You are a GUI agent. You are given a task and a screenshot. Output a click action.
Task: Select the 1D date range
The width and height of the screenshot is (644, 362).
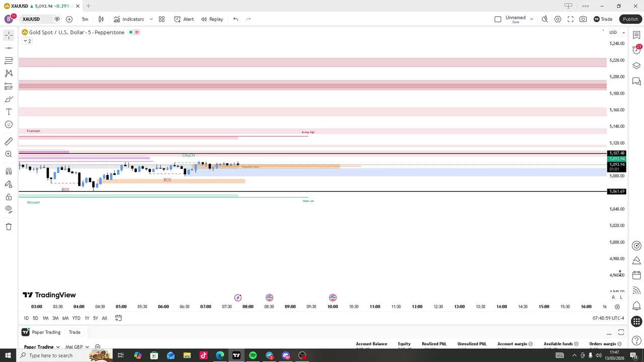coord(26,318)
